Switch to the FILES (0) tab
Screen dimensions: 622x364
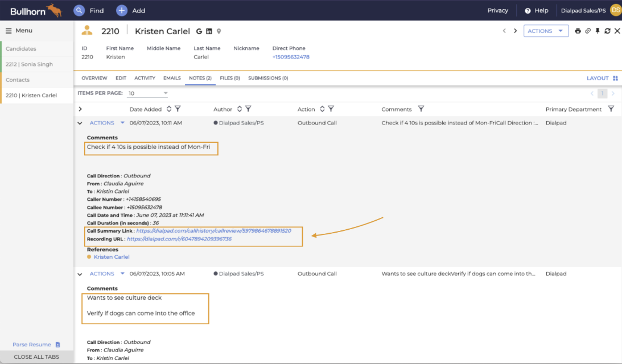coord(230,78)
